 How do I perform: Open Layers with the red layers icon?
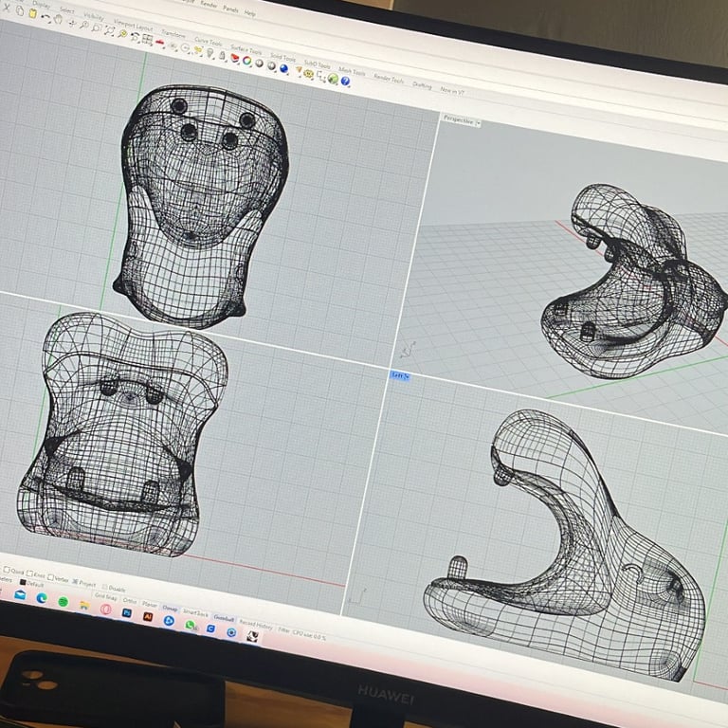coord(235,59)
